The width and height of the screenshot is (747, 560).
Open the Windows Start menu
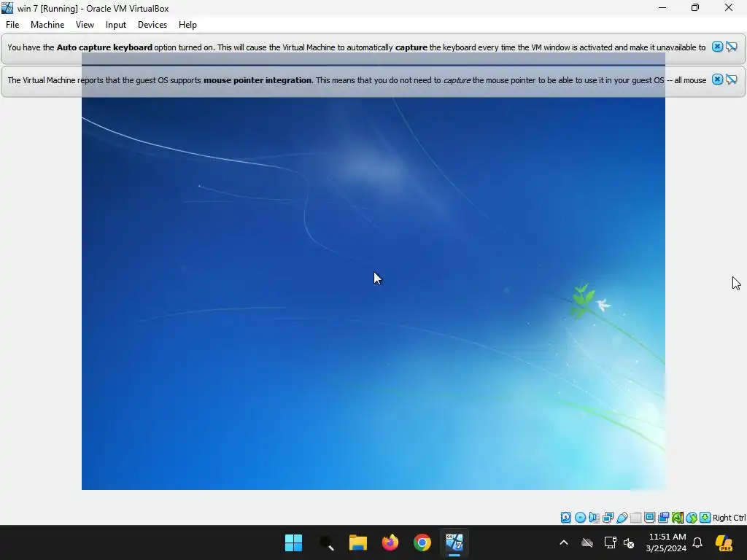293,542
